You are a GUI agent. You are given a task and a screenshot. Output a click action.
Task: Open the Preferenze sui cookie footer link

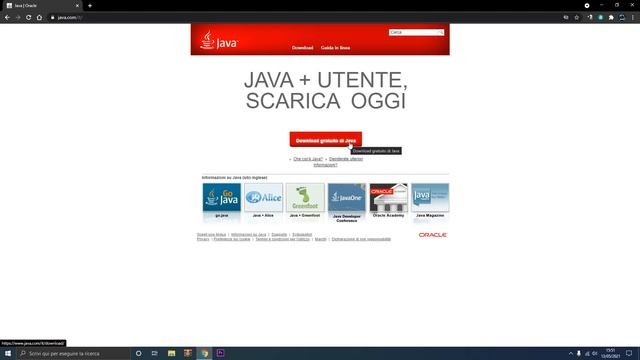point(232,239)
